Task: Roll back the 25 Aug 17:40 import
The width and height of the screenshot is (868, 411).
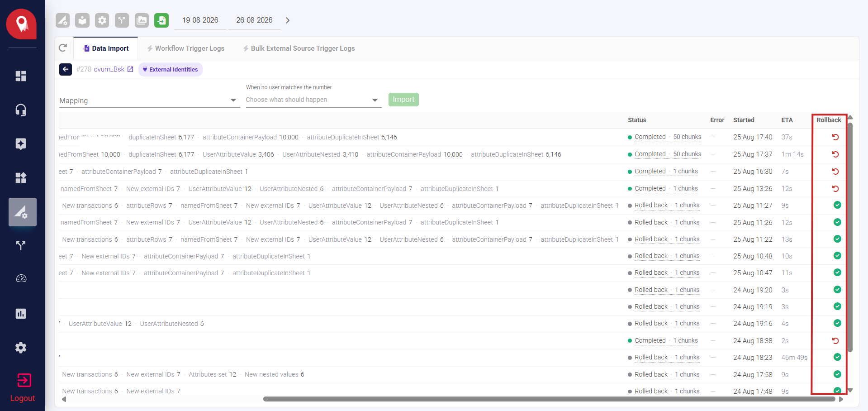Action: click(x=835, y=137)
